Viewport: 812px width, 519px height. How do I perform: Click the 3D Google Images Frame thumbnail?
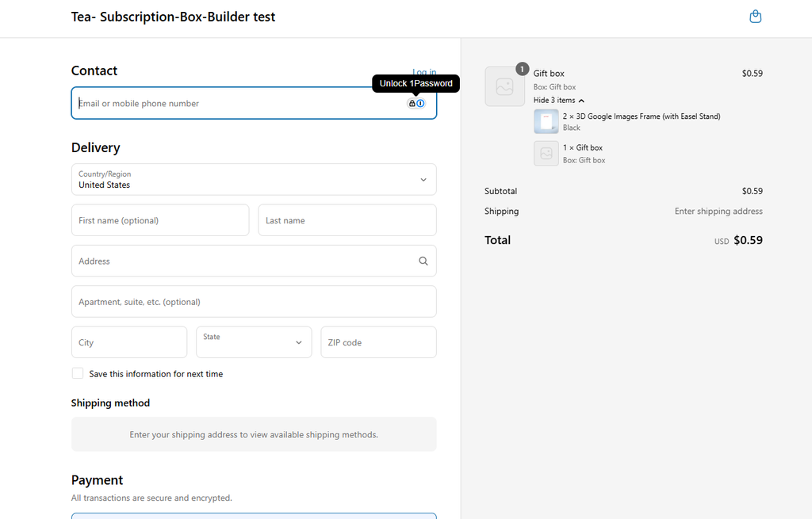click(x=546, y=121)
